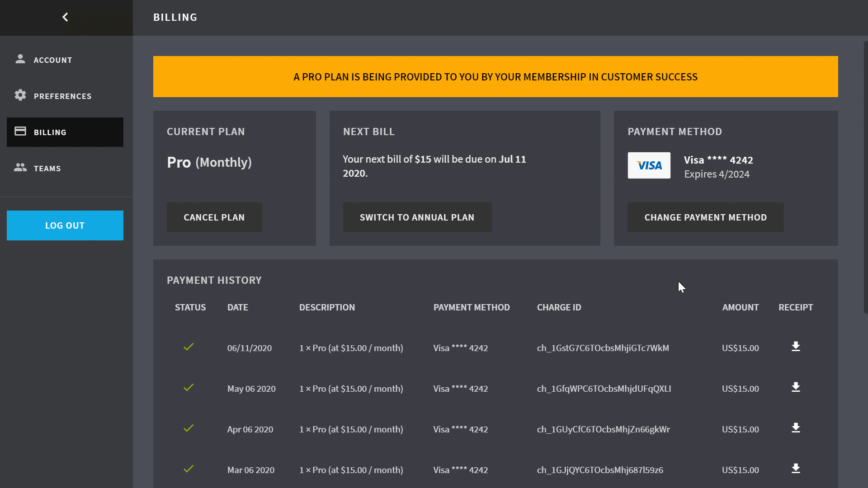The width and height of the screenshot is (868, 488).
Task: Download receipt for Apr 06 2020 payment
Action: 796,428
